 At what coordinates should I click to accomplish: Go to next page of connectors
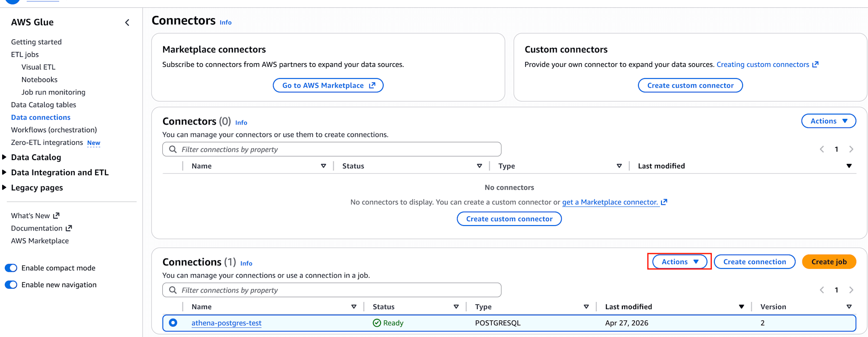coord(851,149)
